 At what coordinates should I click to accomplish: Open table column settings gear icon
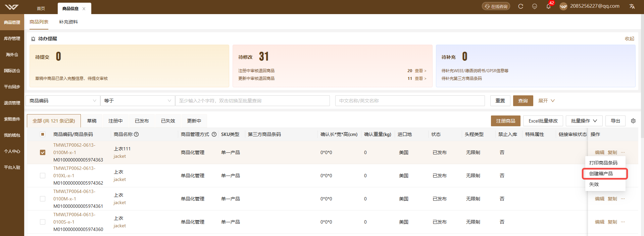coord(633,121)
